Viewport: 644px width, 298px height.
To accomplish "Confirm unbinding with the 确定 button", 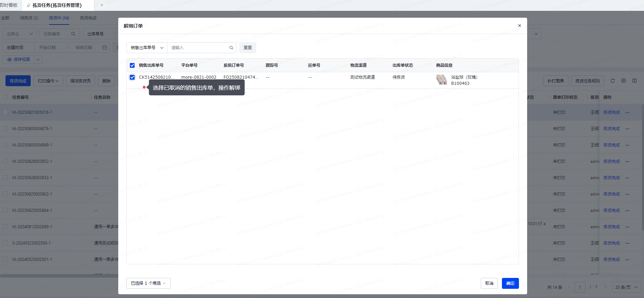I will 510,283.
